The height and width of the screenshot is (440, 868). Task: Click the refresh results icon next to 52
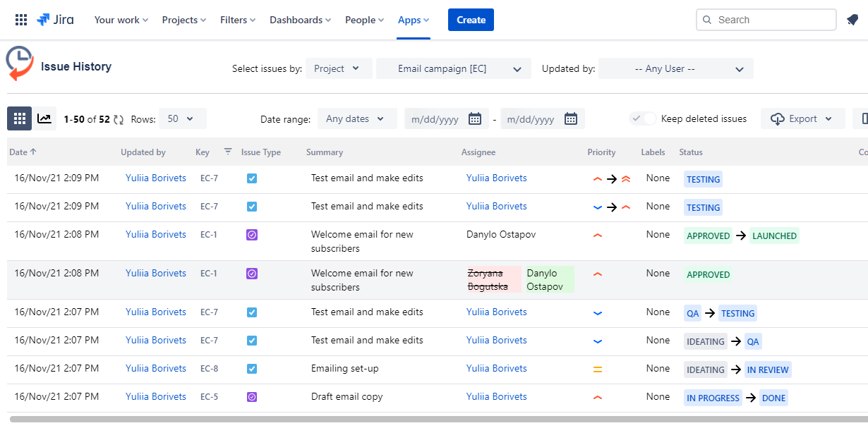point(119,119)
